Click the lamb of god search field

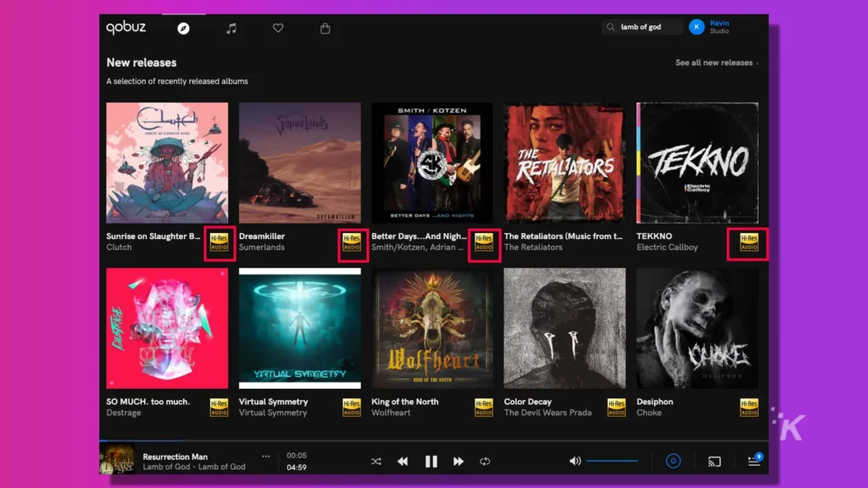point(644,26)
